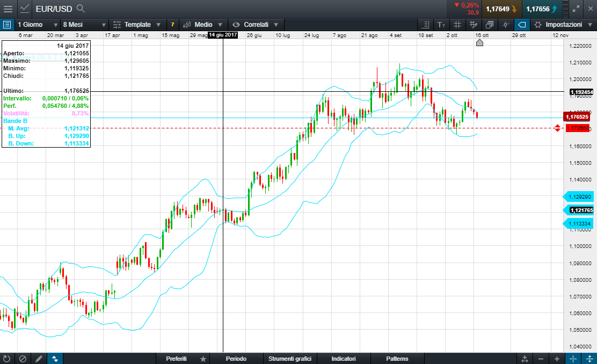
Task: Open the Medio price type dropdown
Action: tap(202, 25)
